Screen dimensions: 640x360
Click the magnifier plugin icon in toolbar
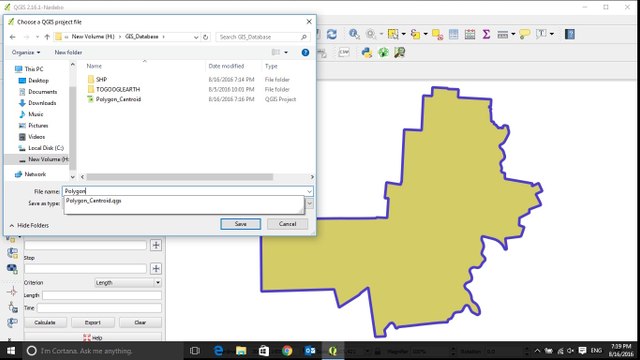pyautogui.click(x=399, y=52)
